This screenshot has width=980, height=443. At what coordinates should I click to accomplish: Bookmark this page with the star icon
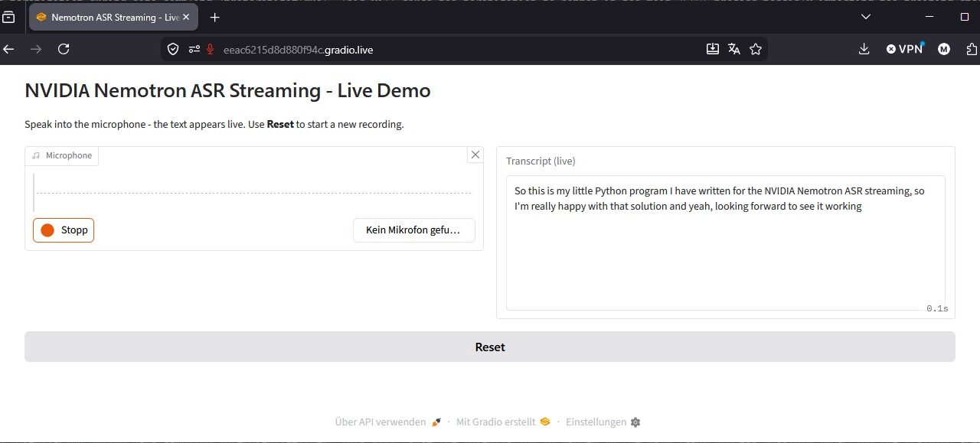(756, 49)
